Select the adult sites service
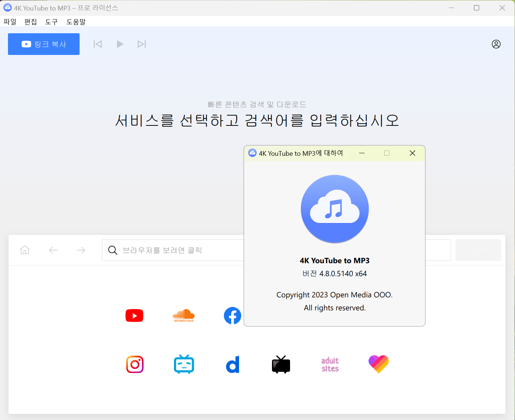The height and width of the screenshot is (420, 515). pos(330,365)
